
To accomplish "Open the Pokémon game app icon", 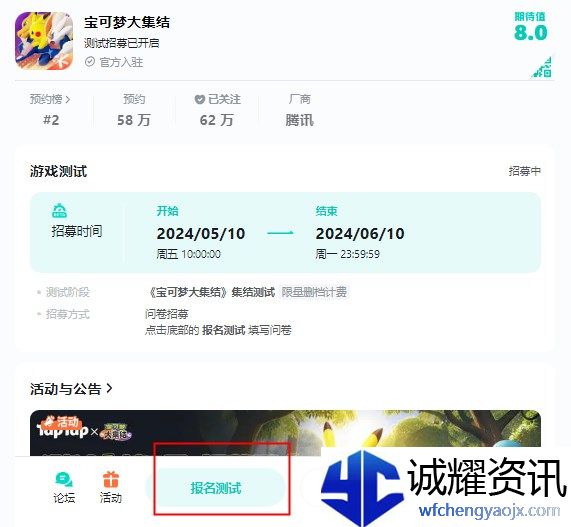I will click(x=44, y=41).
